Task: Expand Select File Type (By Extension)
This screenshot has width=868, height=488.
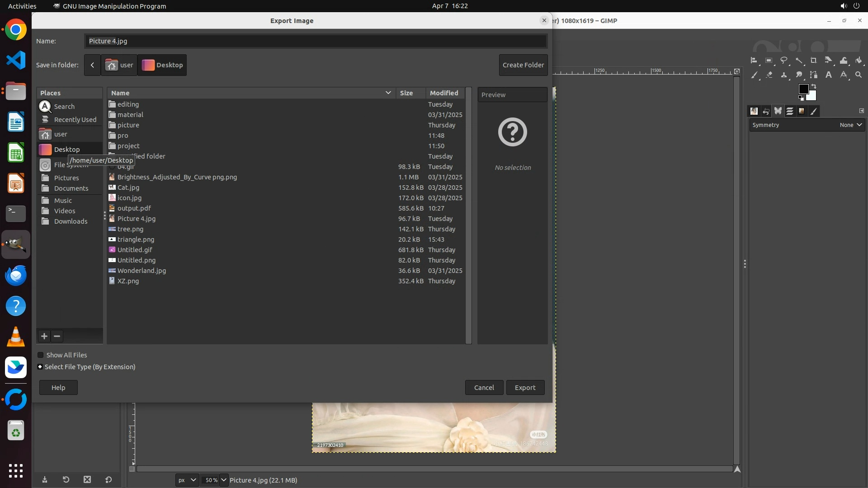Action: coord(40,367)
